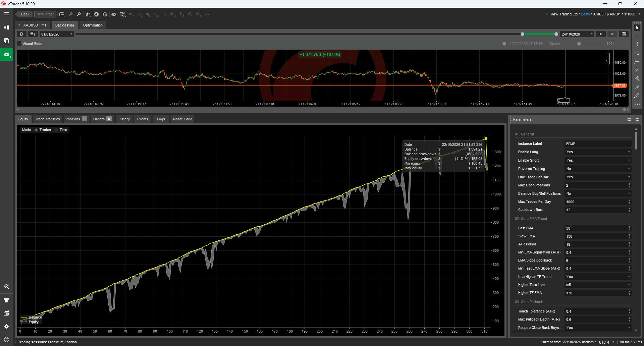Viewport: 644px width, 346px height.
Task: Click the Instance Label input field EPMP
Action: [598, 144]
